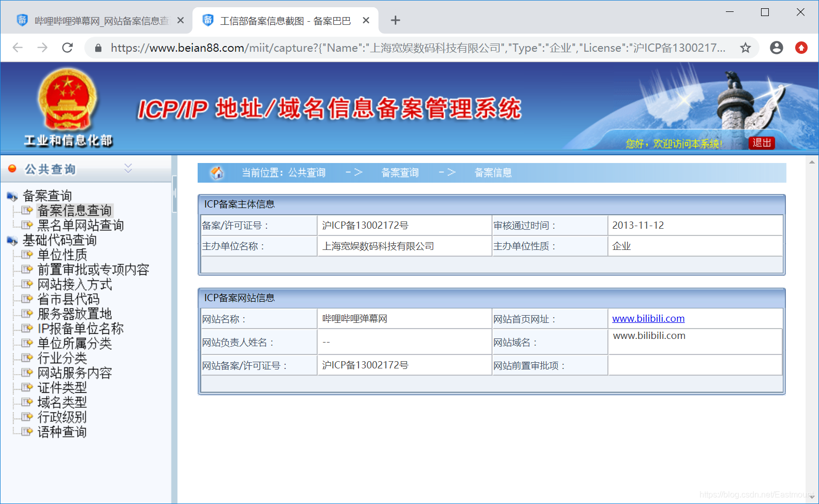Image resolution: width=819 pixels, height=504 pixels.
Task: Select 域名类型 tree item
Action: pyautogui.click(x=62, y=402)
